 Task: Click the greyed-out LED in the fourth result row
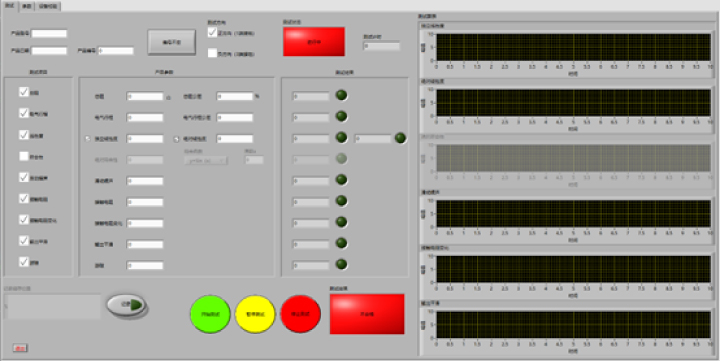point(341,159)
